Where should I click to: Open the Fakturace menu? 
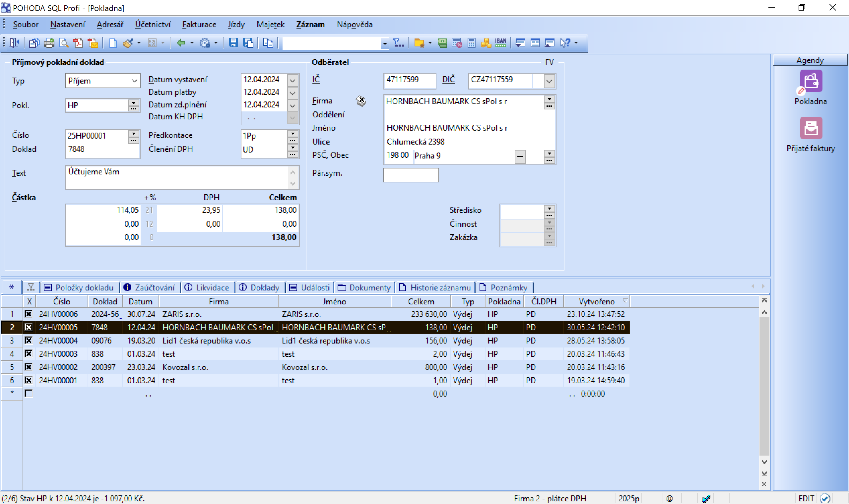(x=199, y=25)
